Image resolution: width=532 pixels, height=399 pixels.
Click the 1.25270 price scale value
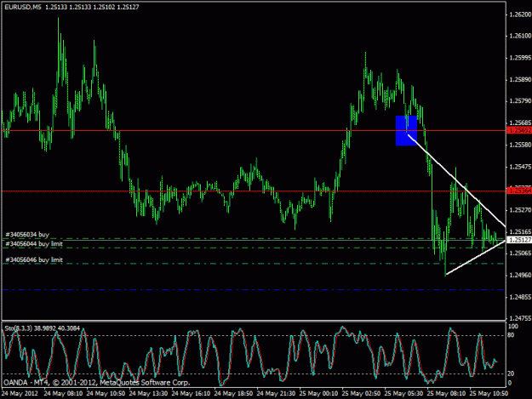click(x=520, y=210)
